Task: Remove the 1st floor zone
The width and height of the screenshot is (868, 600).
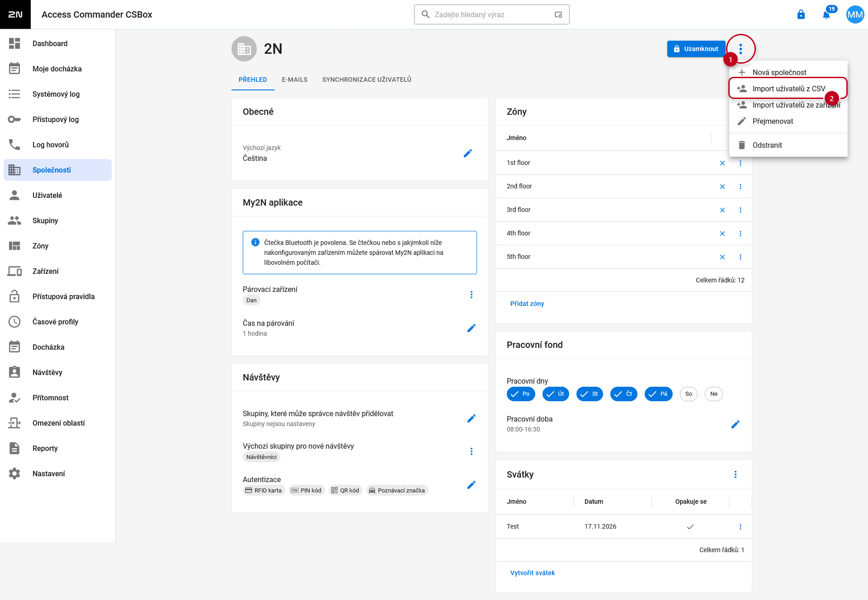Action: click(722, 163)
